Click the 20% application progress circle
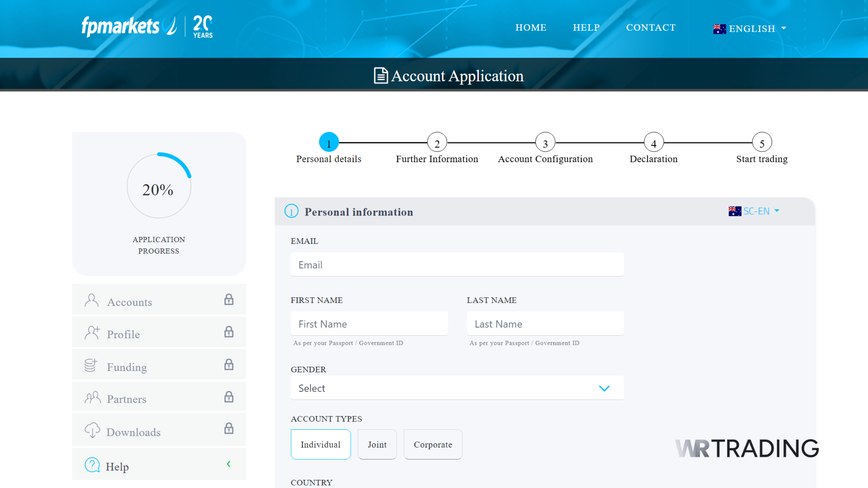Image resolution: width=868 pixels, height=488 pixels. (x=159, y=187)
